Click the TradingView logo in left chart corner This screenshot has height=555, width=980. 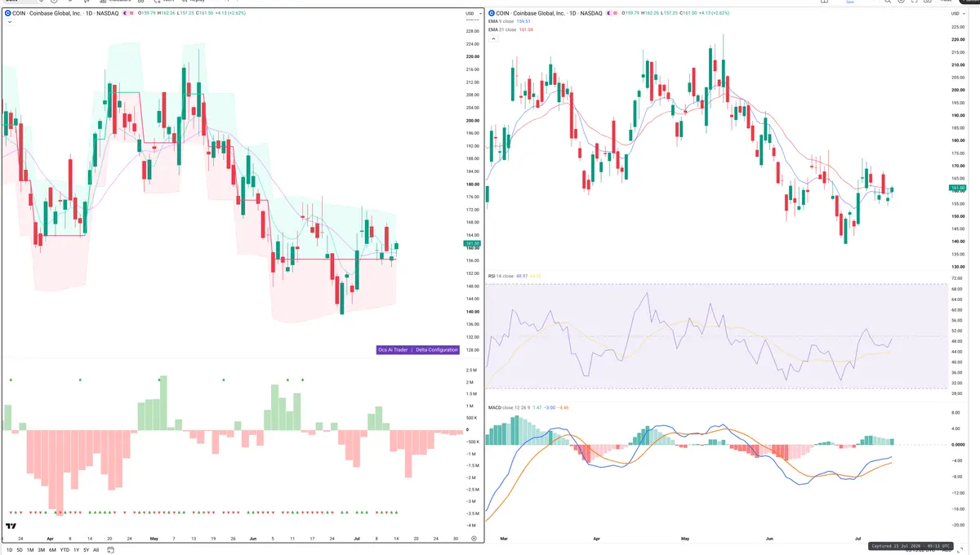click(11, 526)
